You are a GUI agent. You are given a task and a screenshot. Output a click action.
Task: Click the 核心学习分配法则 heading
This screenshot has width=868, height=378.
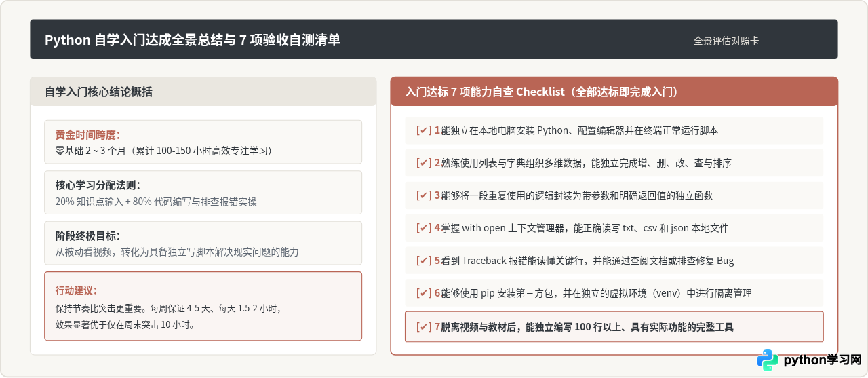(98, 185)
